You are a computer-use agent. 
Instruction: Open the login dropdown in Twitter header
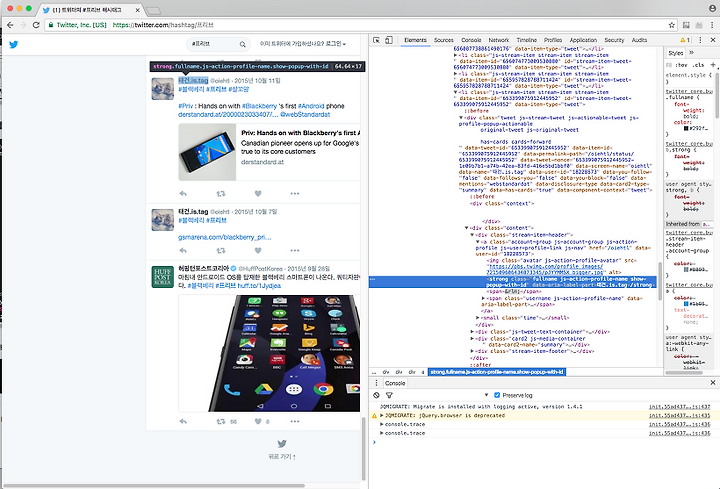coord(303,44)
